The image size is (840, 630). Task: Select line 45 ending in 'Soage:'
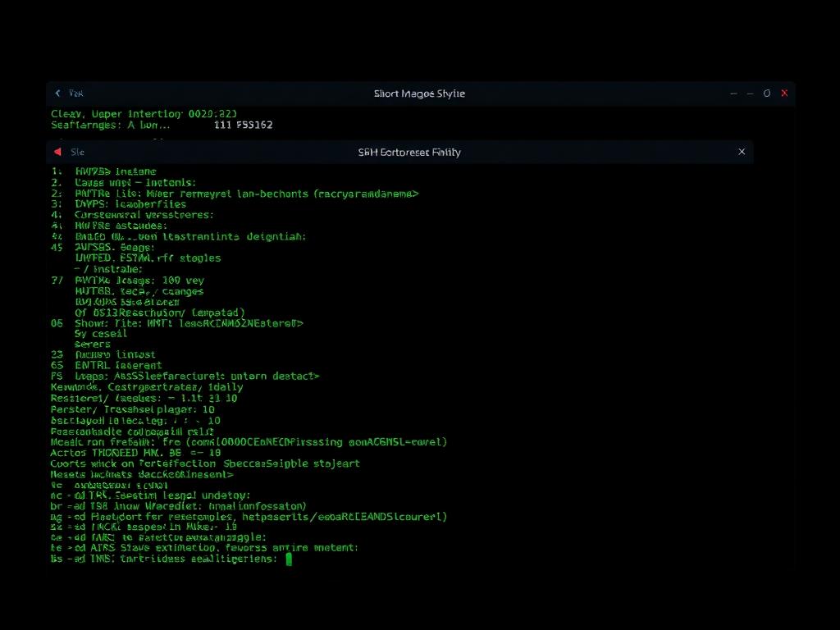click(103, 248)
